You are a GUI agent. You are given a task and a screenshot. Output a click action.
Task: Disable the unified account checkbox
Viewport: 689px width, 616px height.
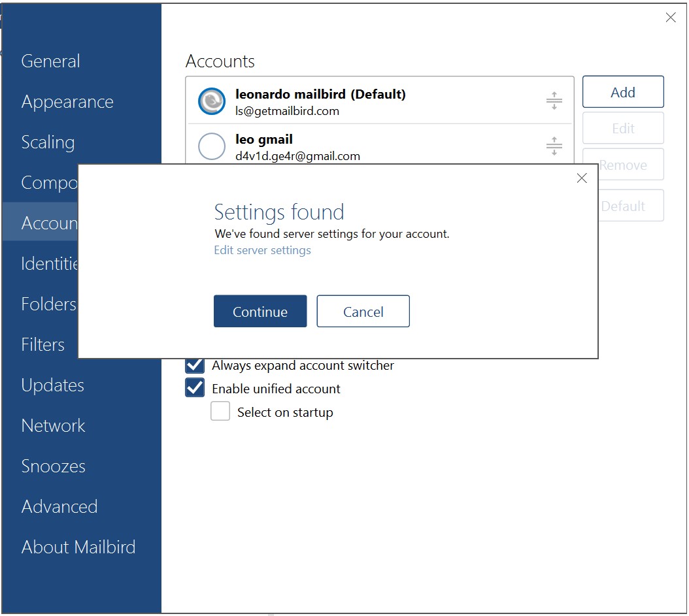(x=195, y=387)
